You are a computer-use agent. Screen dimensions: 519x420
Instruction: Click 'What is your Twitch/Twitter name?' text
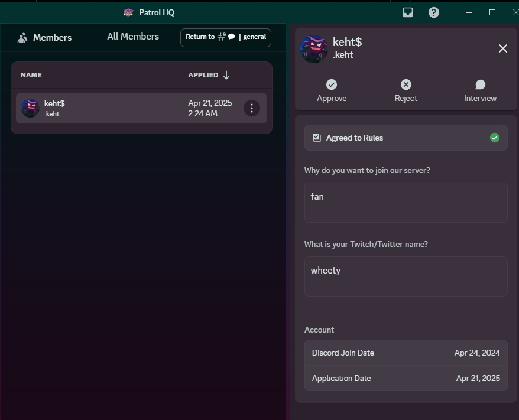coord(366,244)
